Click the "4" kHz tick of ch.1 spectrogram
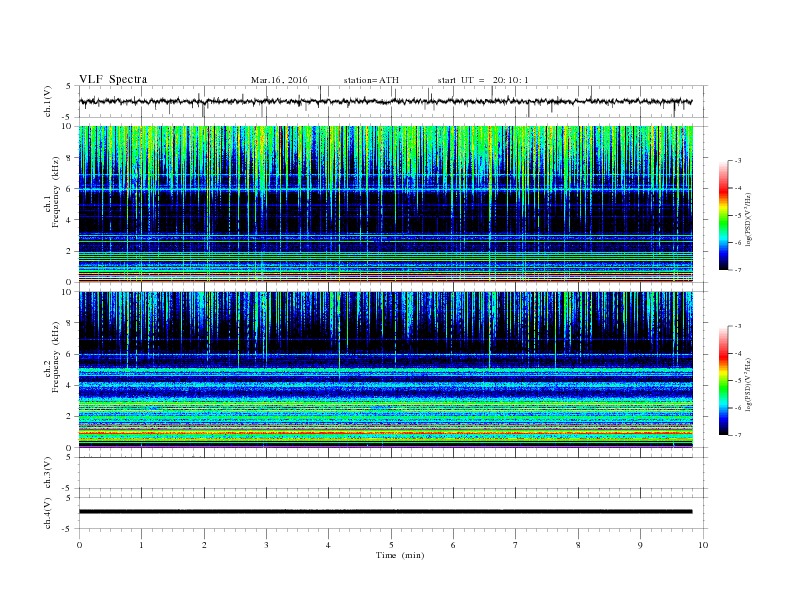This screenshot has height=612, width=792. pyautogui.click(x=69, y=220)
